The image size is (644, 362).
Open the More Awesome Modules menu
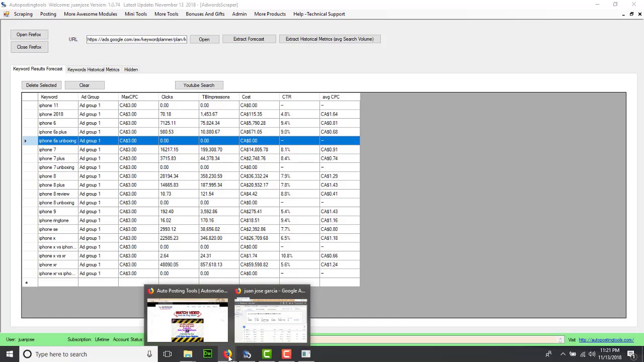coord(91,14)
